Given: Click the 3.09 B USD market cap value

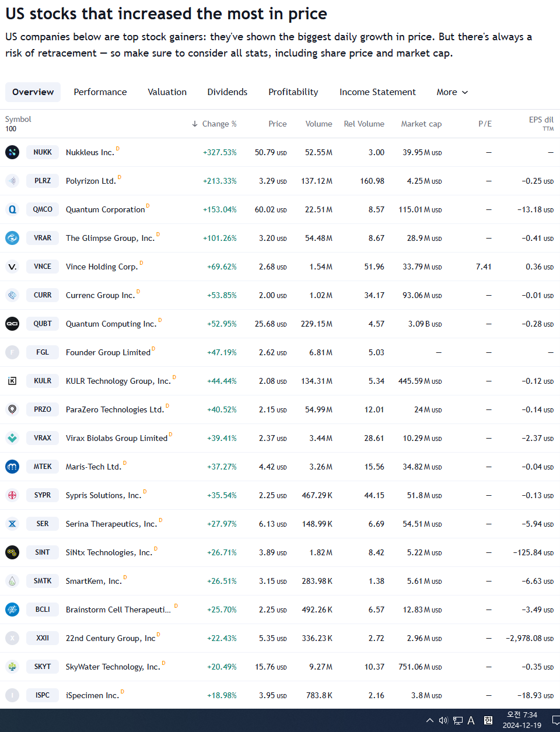Looking at the screenshot, I should (x=425, y=324).
